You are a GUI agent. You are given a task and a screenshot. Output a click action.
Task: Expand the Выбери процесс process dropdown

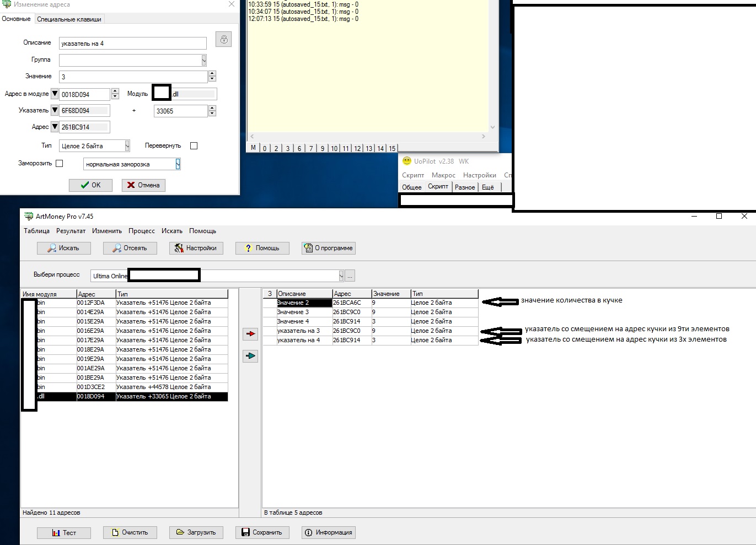pyautogui.click(x=341, y=276)
